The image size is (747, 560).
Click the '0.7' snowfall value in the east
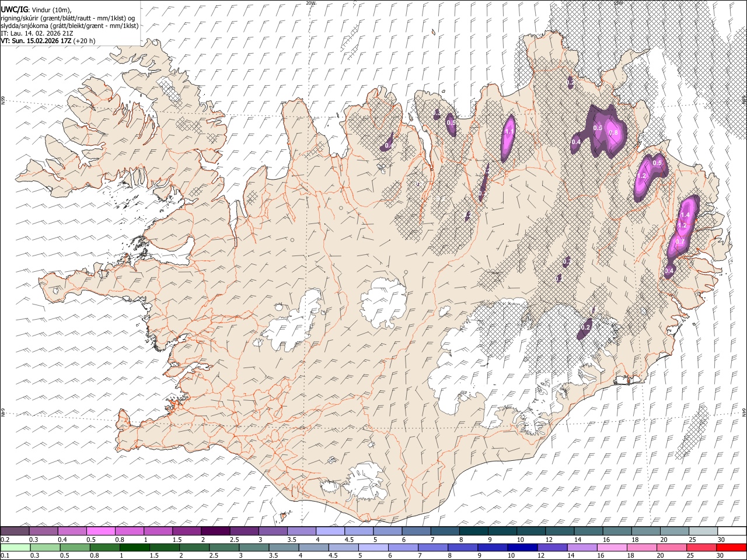(x=680, y=242)
